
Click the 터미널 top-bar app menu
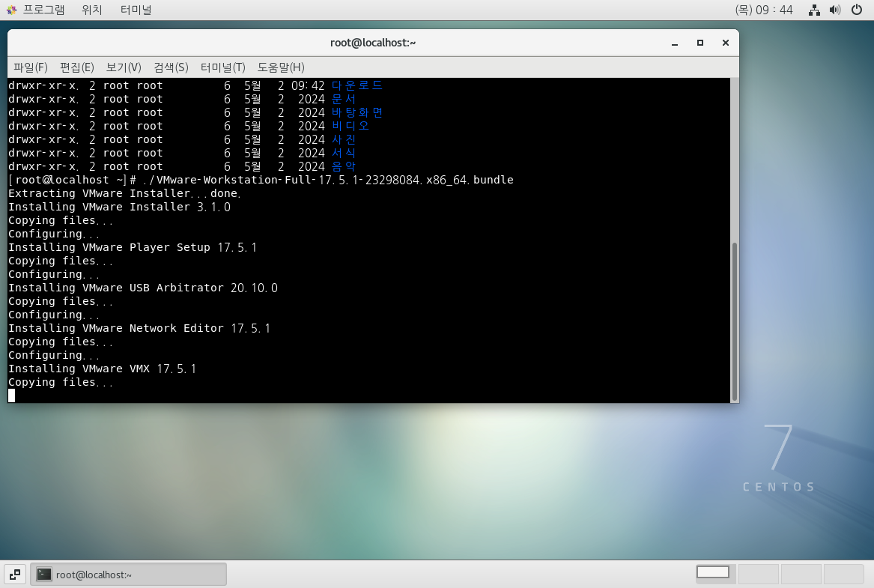(x=136, y=10)
